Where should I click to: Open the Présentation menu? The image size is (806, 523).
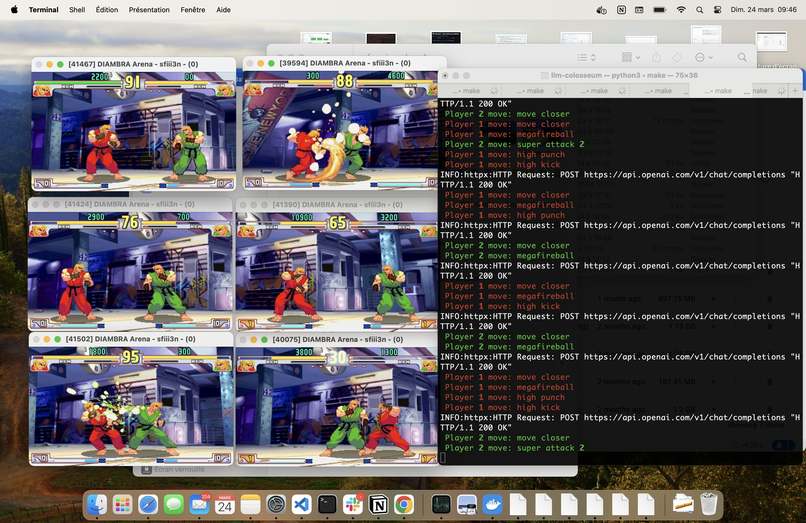[149, 9]
